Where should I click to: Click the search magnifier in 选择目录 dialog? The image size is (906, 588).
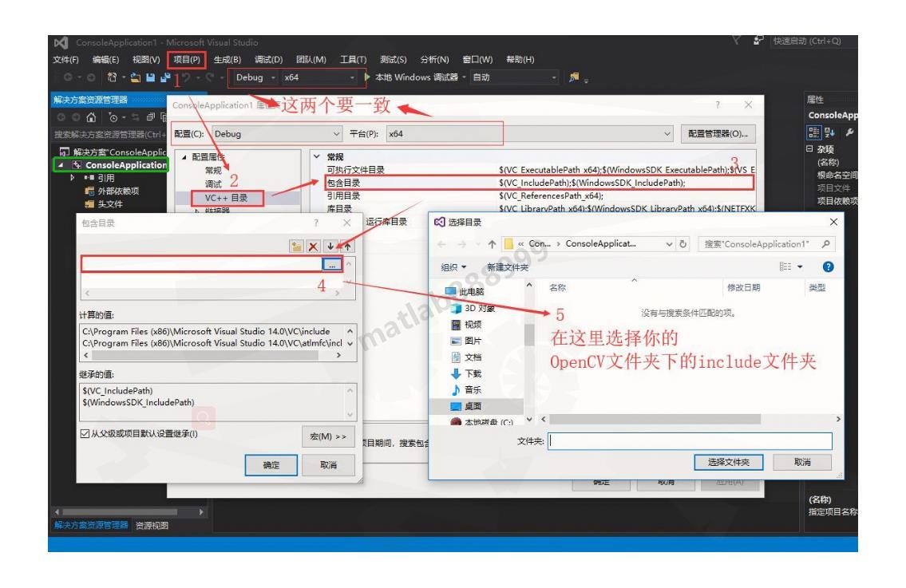pos(825,244)
